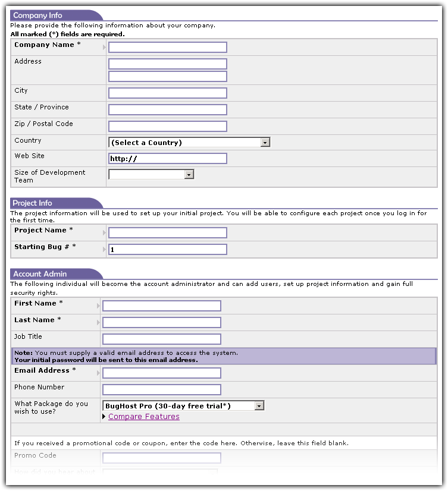Open the Size of Development Team dropdown
448x491 pixels.
pos(151,175)
